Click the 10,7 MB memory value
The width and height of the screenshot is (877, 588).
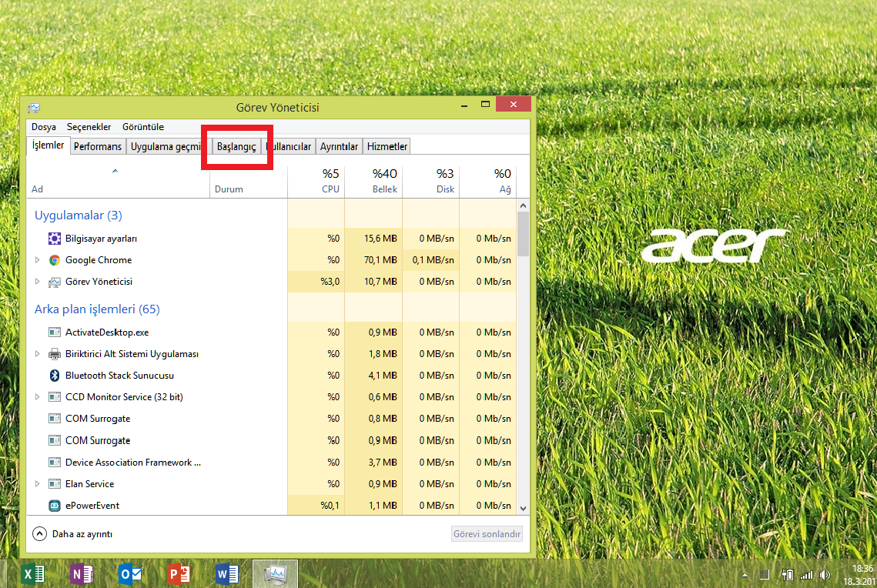coord(380,282)
